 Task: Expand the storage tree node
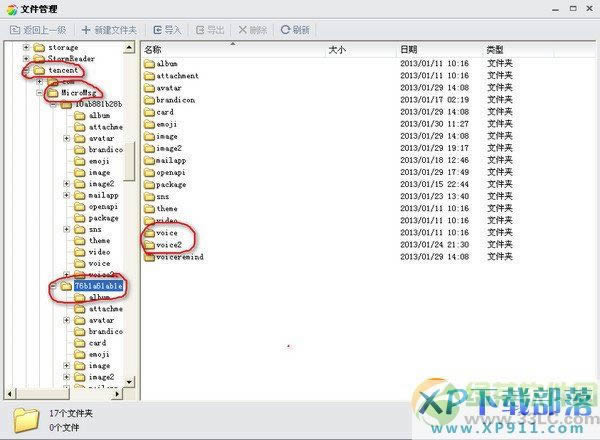click(26, 47)
